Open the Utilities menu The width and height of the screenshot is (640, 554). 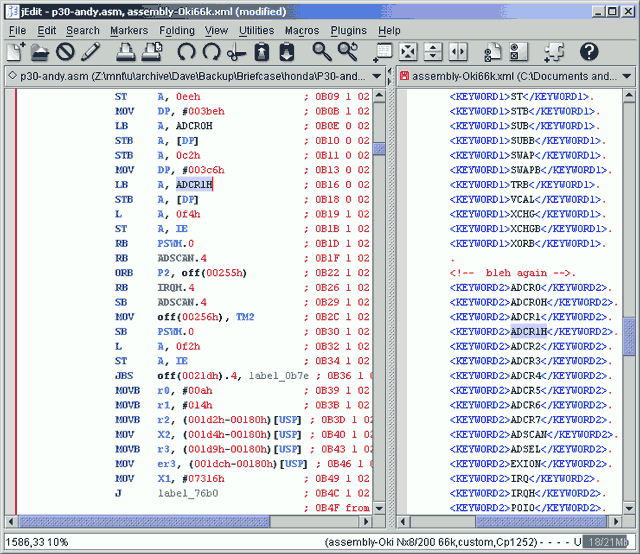click(x=256, y=31)
